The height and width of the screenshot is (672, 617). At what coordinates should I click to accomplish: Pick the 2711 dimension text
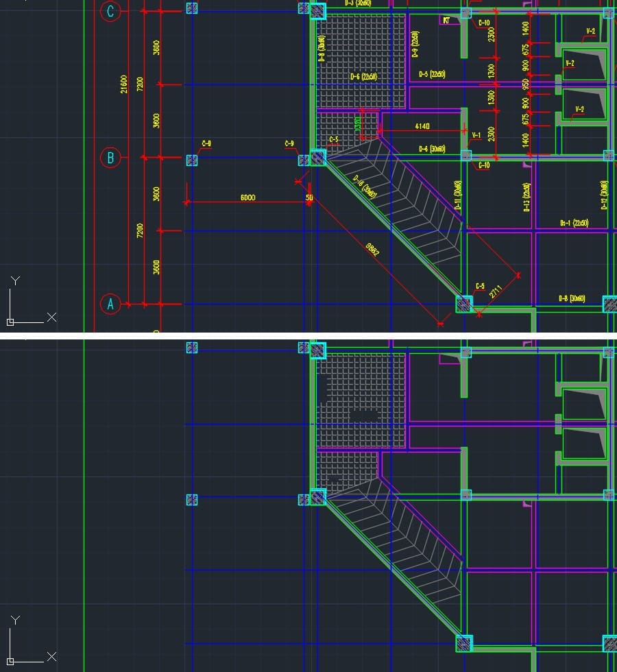click(495, 291)
